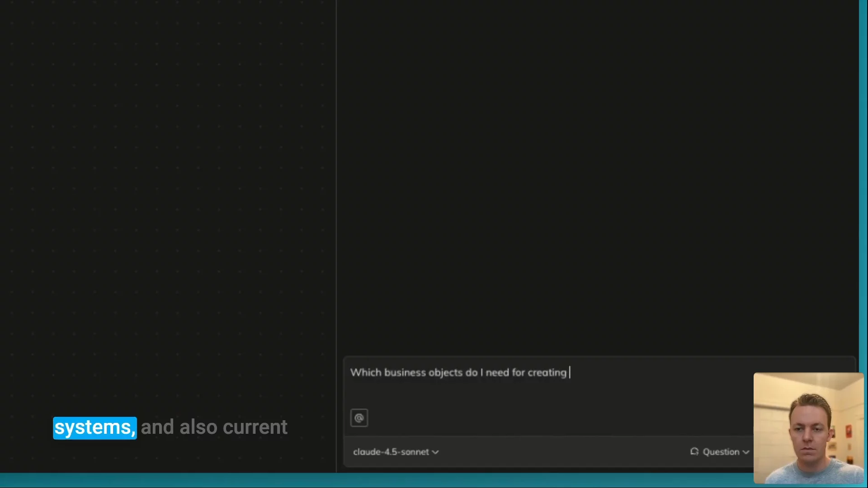The height and width of the screenshot is (488, 868).
Task: Click the chevron beside claude-4.5-sonnet
Action: pos(435,452)
